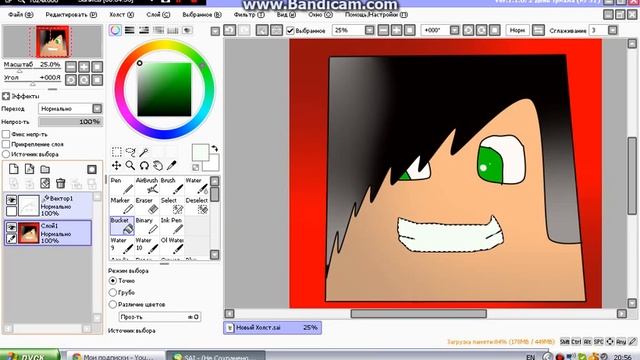640x360 pixels.
Task: Select the move tool
Action: 117,165
